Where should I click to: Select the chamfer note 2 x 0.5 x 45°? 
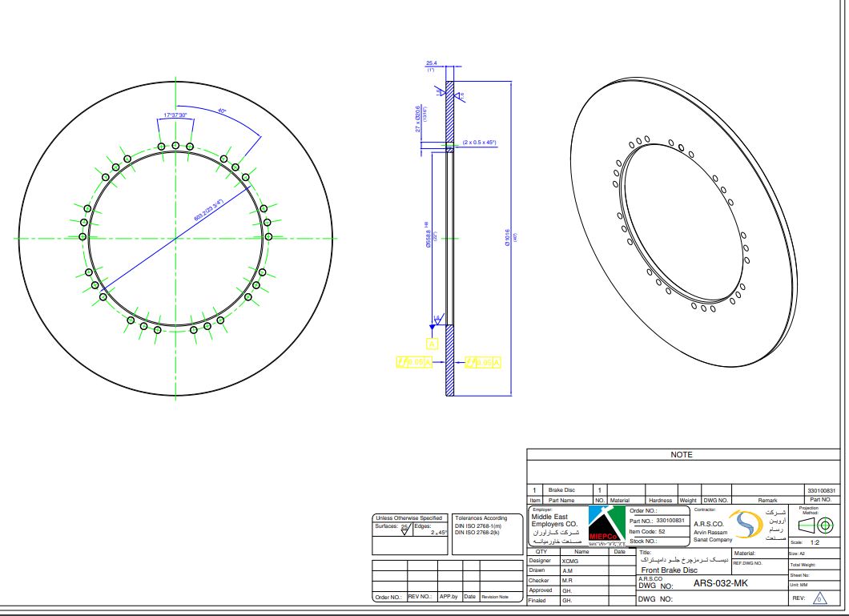pos(479,143)
